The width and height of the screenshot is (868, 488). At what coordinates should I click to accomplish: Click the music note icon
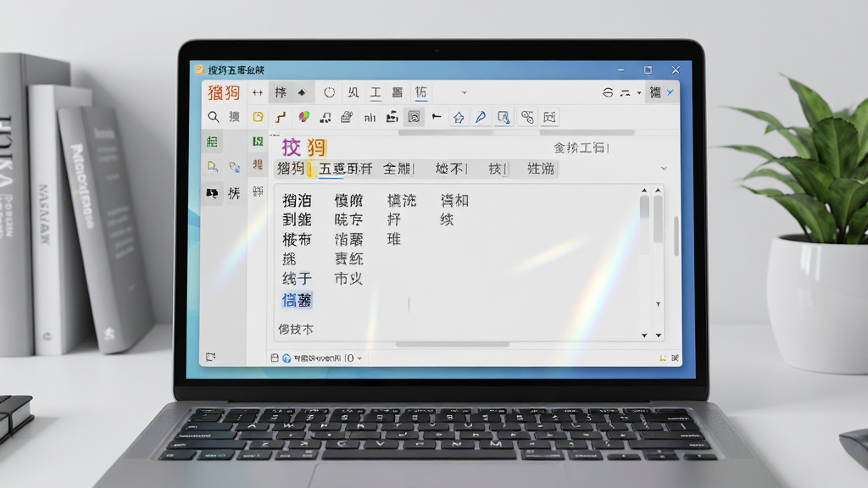[325, 117]
